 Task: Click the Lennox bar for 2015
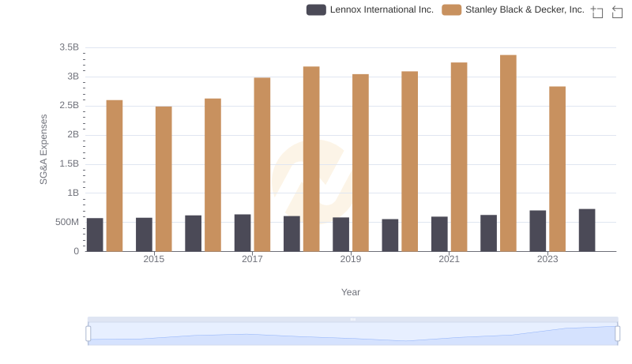144,235
